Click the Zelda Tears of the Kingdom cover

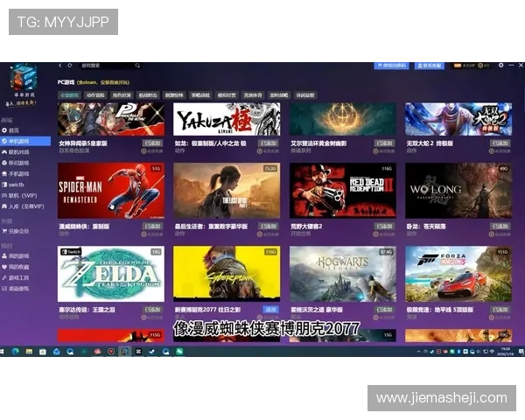111,274
